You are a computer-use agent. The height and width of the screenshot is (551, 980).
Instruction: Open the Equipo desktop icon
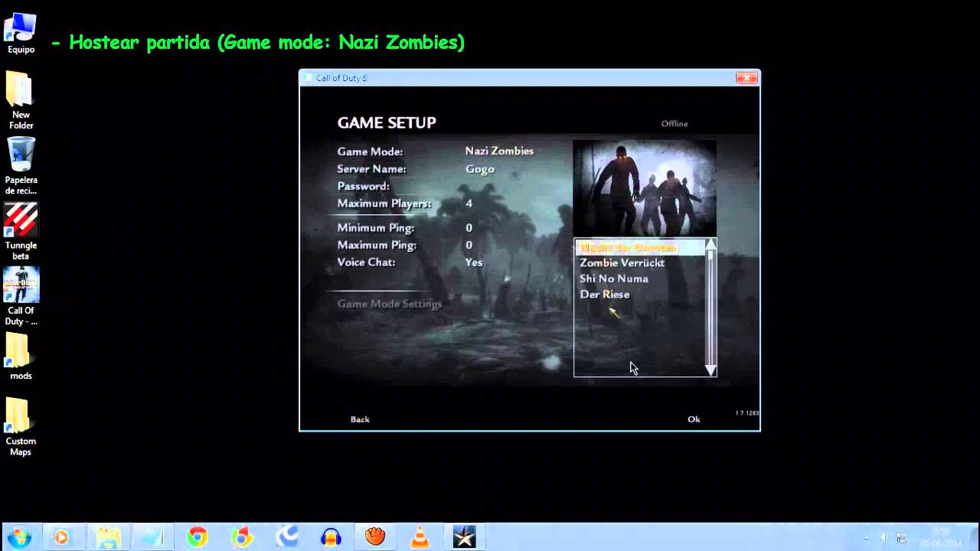pyautogui.click(x=21, y=34)
